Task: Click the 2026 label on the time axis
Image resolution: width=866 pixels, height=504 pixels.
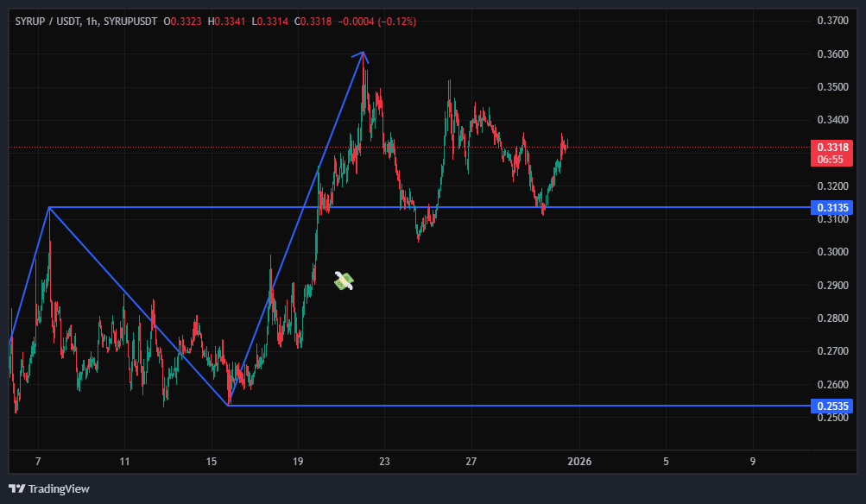Action: [578, 462]
